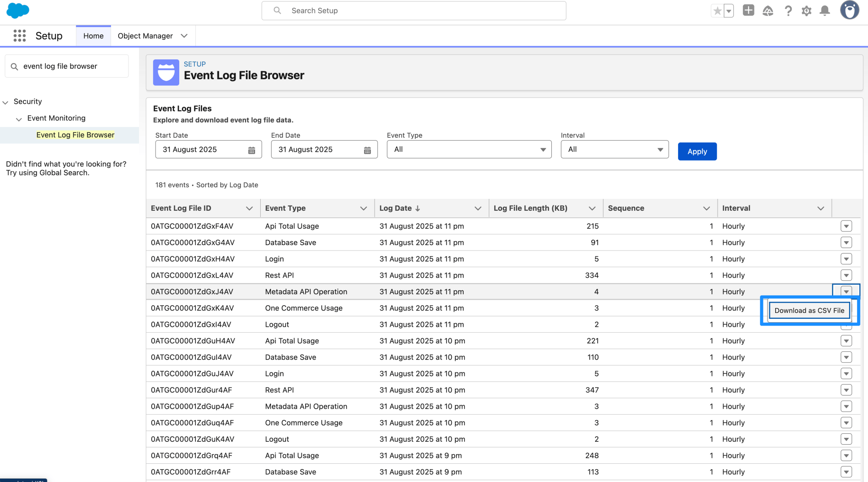Open the Start Date calendar picker
The image size is (868, 482).
(252, 149)
